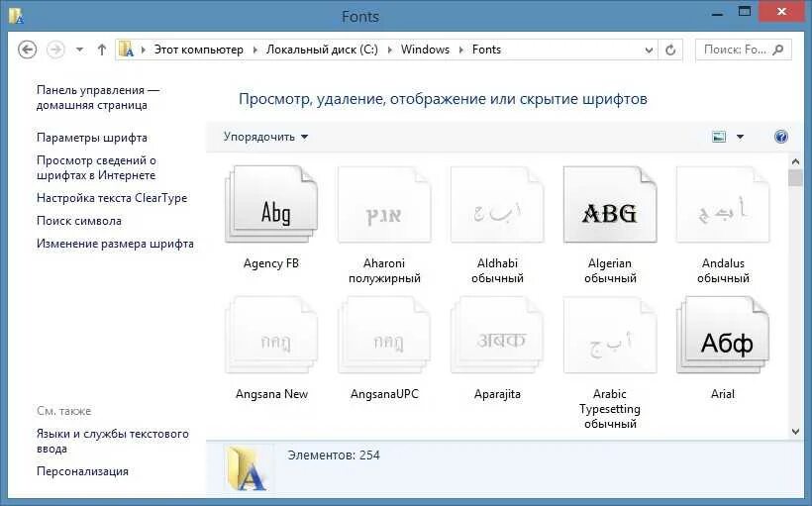The image size is (812, 506).
Task: Click Этот компьютер in address breadcrumb
Action: tap(199, 50)
